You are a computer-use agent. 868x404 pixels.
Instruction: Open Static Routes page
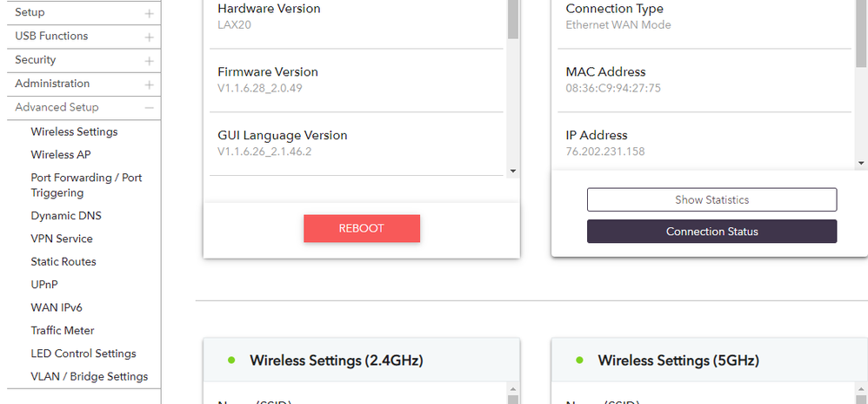(63, 262)
